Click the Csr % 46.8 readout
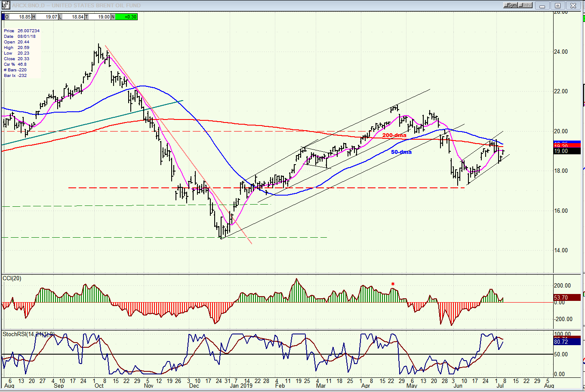This screenshot has height=392, width=585. (15, 64)
